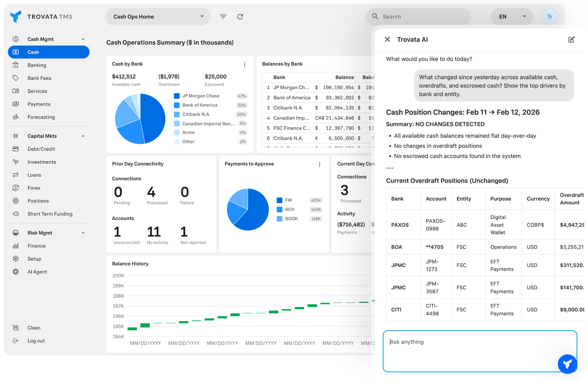Open the Payments to Approve options menu
This screenshot has width=588, height=384.
tap(320, 164)
